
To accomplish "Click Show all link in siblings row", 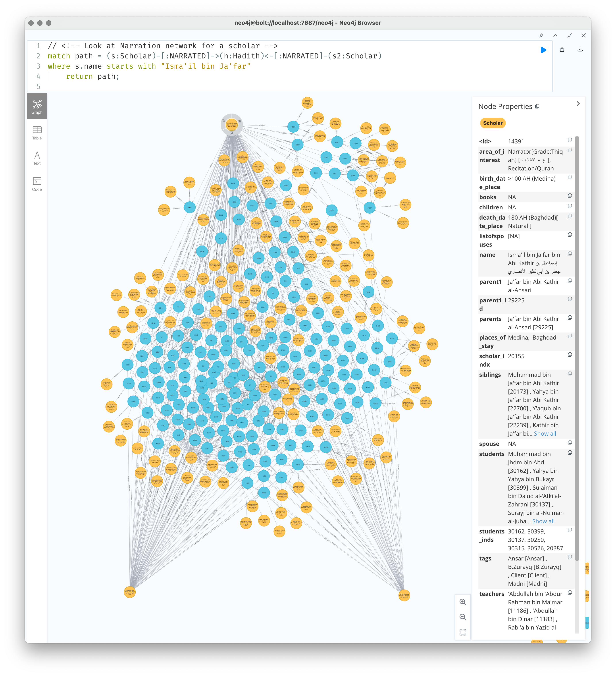I will 545,434.
